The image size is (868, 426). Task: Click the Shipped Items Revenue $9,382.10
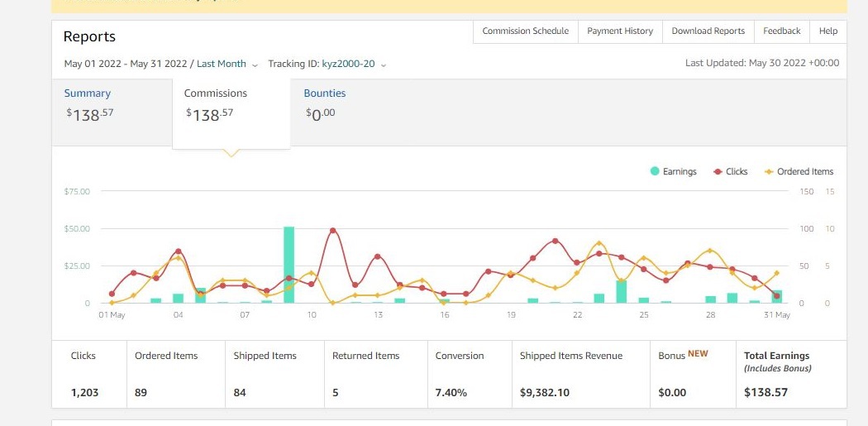pos(545,393)
